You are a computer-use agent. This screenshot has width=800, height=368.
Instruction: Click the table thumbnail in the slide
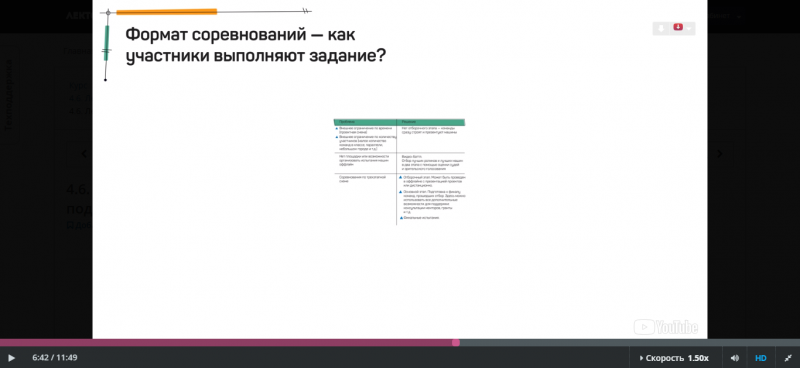[x=399, y=171]
